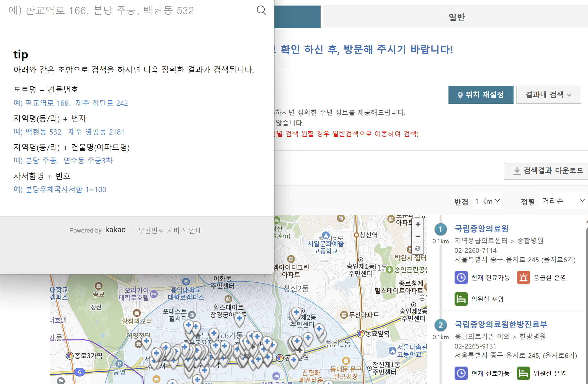Open the 결과내 검색 dropdown
Image resolution: width=588 pixels, height=384 pixels.
point(548,95)
